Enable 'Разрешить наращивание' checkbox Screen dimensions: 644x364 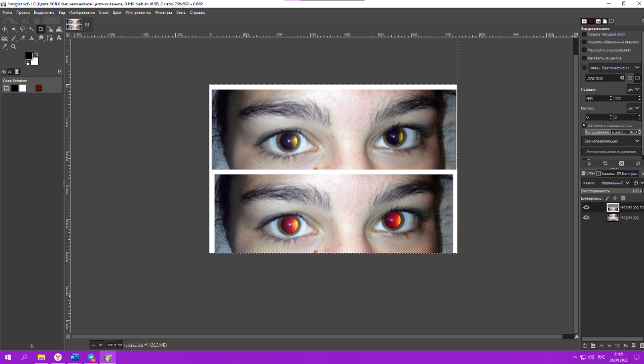[584, 49]
